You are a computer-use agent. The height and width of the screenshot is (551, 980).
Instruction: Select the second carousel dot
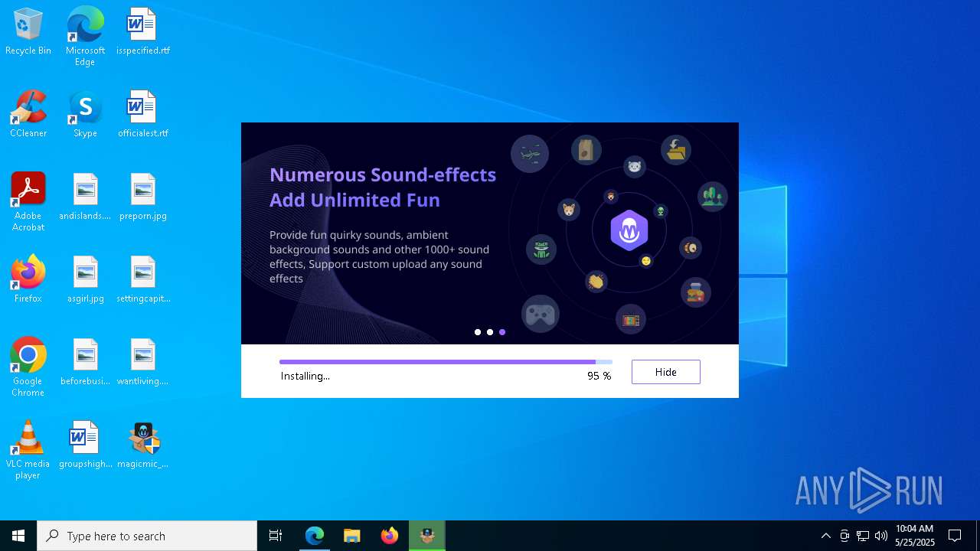pos(490,332)
